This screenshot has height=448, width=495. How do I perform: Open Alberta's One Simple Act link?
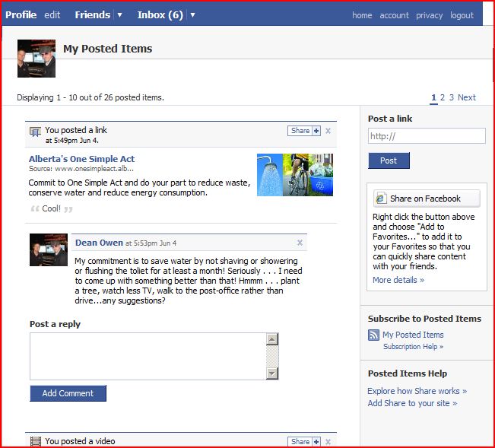coord(81,159)
